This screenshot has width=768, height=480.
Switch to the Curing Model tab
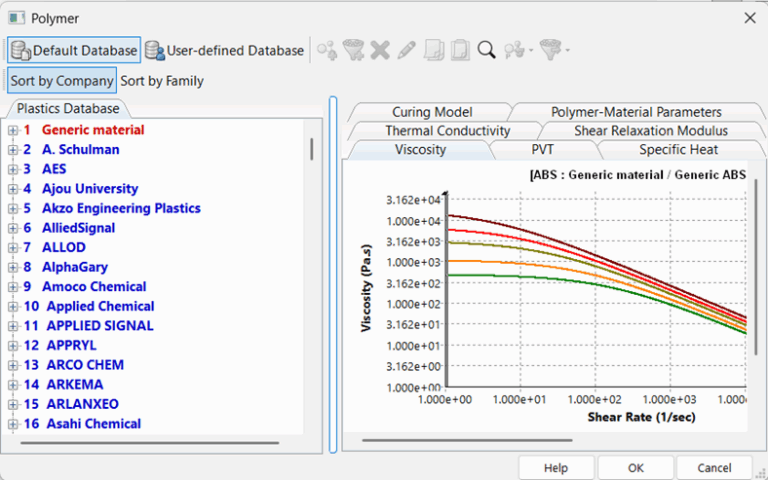tap(432, 112)
